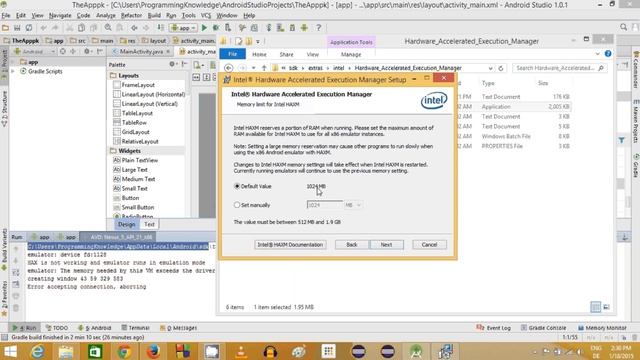Image resolution: width=640 pixels, height=360 pixels.
Task: Click Search Everywhere magnifier at top right
Action: (623, 27)
